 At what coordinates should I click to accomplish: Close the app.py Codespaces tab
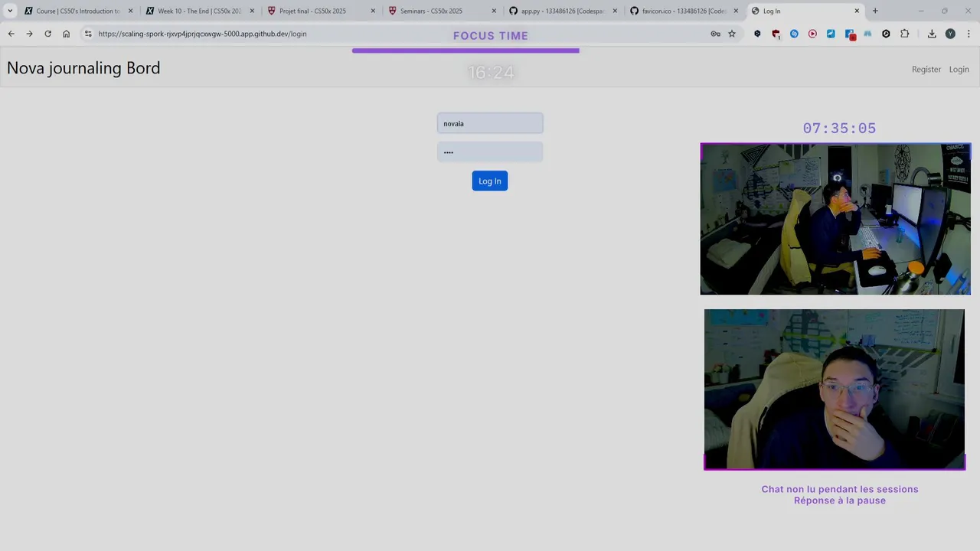click(x=615, y=11)
